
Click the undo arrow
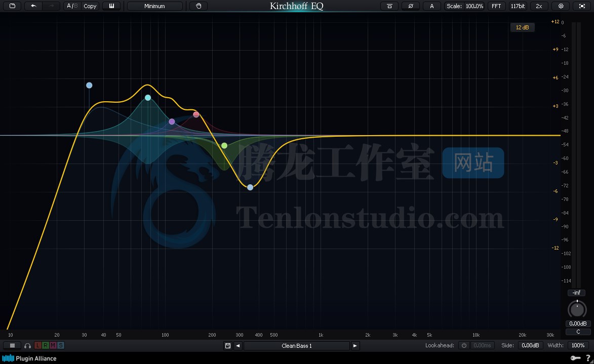[x=33, y=6]
